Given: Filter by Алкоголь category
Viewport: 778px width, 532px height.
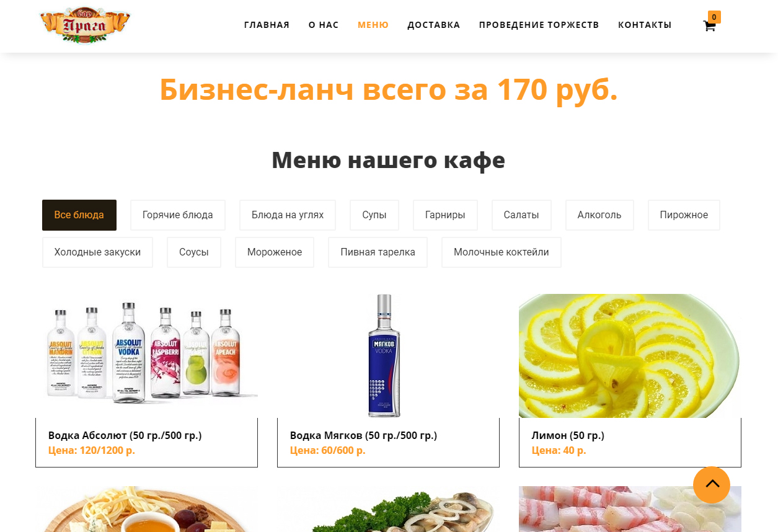Looking at the screenshot, I should pyautogui.click(x=599, y=215).
